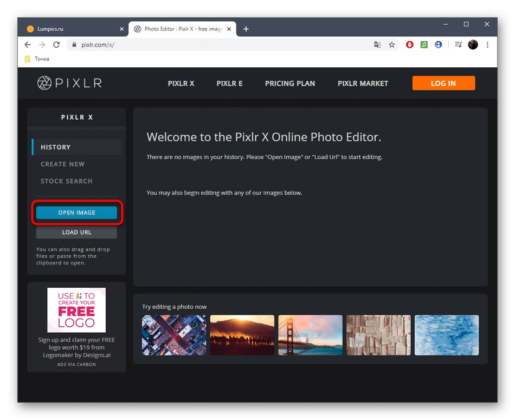Edit the sunset mountain silhouette photo
This screenshot has height=420, width=515.
242,335
